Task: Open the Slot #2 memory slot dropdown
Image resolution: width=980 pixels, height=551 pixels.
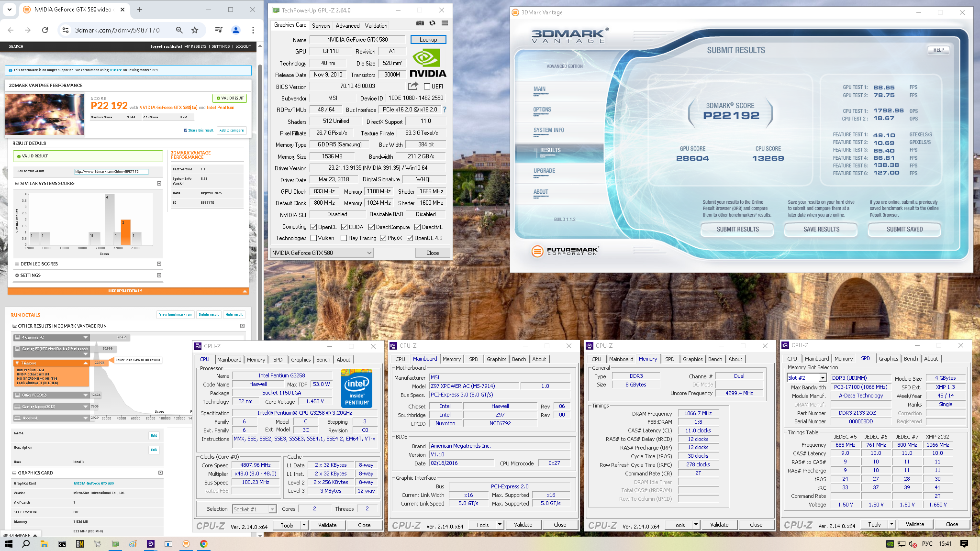Action: (x=806, y=378)
